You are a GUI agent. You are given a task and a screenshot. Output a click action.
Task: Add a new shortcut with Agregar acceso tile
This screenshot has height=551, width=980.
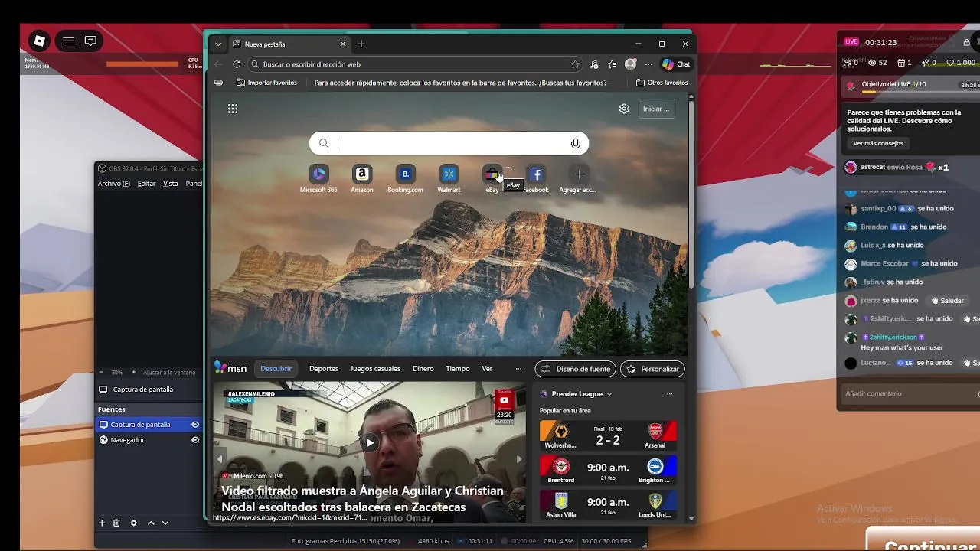point(578,179)
